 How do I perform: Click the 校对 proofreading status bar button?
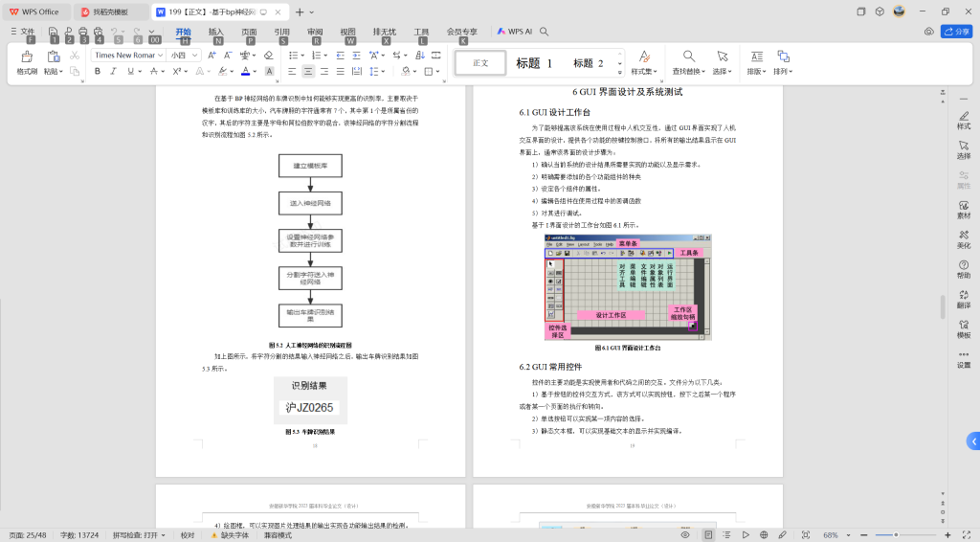click(x=188, y=535)
